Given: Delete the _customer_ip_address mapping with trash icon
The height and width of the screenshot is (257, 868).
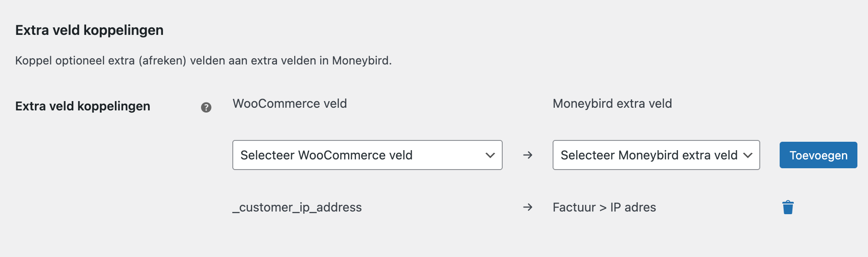Looking at the screenshot, I should 788,207.
